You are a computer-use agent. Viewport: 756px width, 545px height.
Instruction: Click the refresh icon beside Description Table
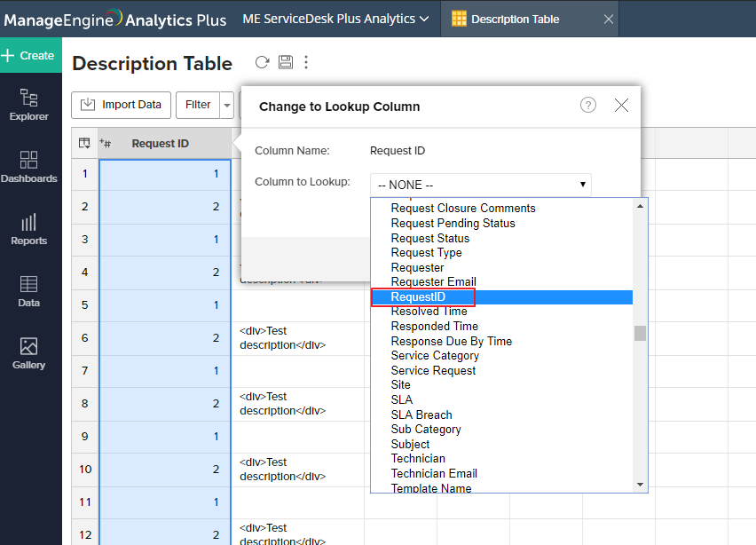coord(262,62)
